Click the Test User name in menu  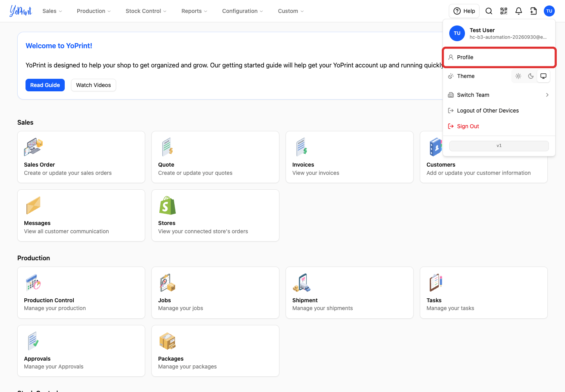point(482,30)
